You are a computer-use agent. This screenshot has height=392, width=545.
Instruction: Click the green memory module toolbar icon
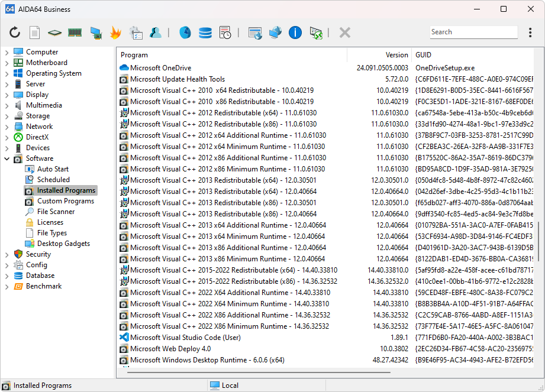[75, 33]
